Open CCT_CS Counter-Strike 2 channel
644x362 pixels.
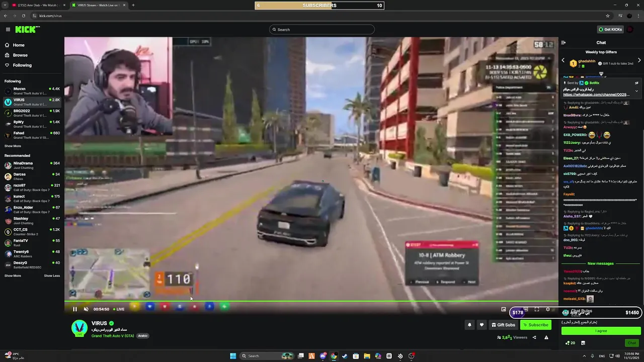coord(32,232)
